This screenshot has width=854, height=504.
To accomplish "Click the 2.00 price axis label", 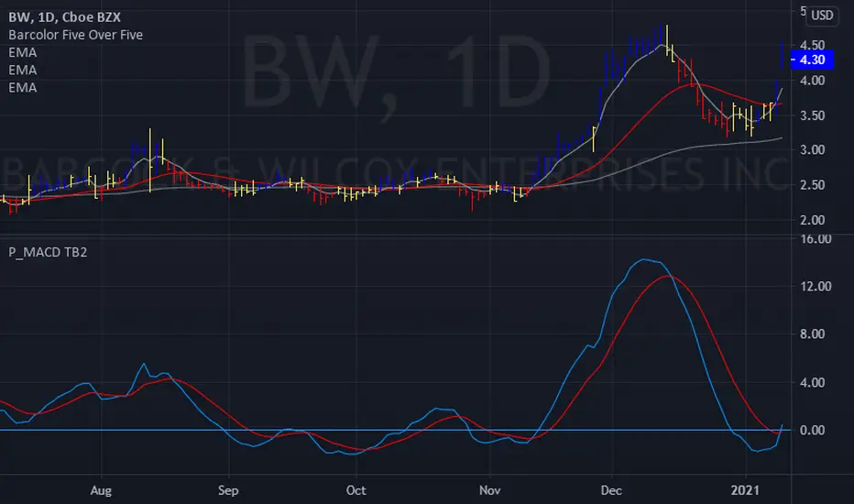I will 812,220.
